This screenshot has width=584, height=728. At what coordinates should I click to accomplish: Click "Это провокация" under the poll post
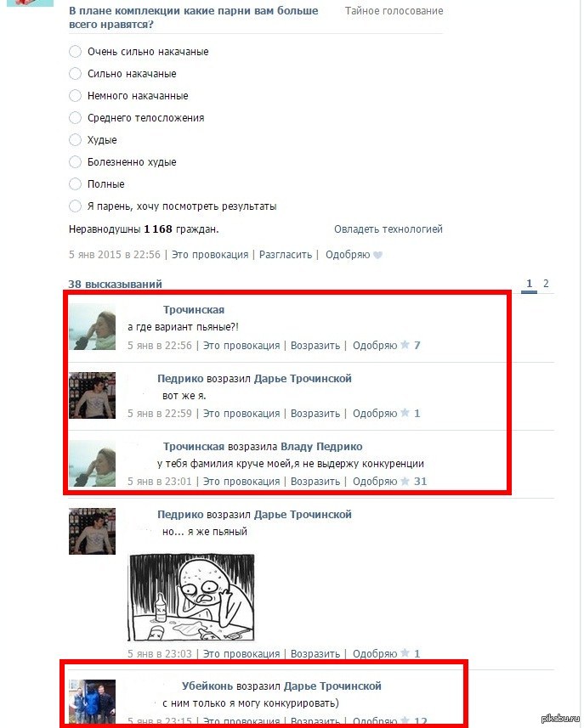[210, 255]
